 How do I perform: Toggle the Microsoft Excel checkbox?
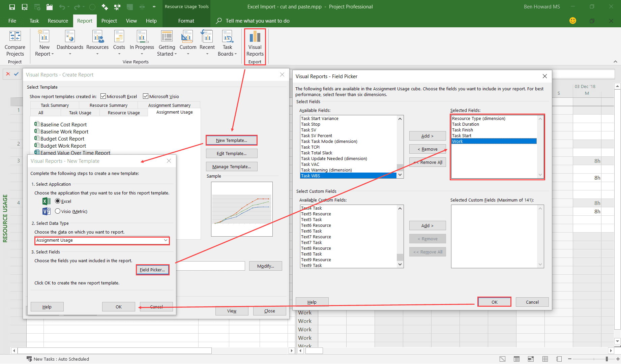(x=103, y=96)
